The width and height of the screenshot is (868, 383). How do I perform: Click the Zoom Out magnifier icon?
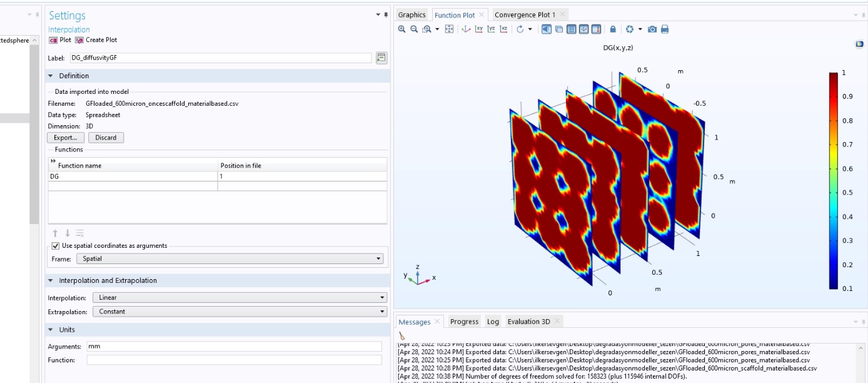click(x=414, y=29)
